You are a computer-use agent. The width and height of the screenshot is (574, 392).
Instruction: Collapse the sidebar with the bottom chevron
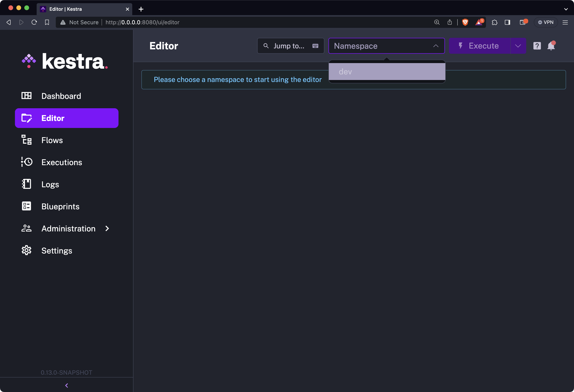point(67,385)
